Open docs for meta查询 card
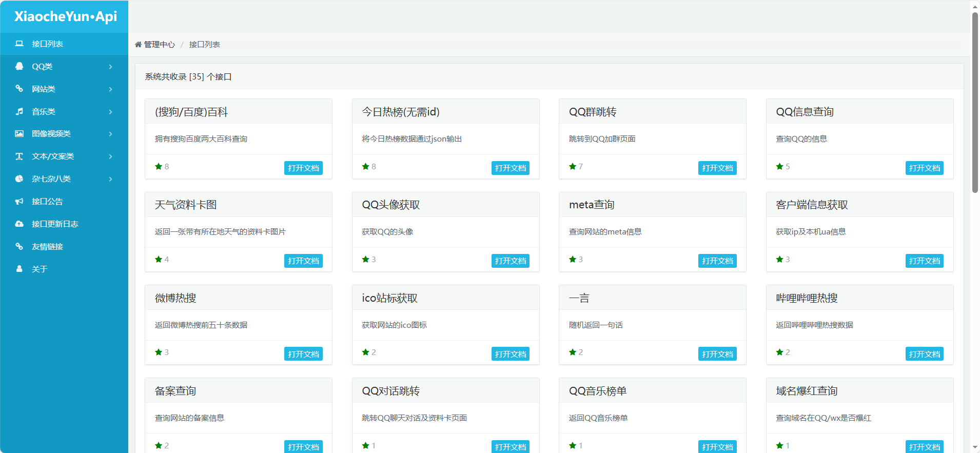The image size is (980, 453). (717, 261)
